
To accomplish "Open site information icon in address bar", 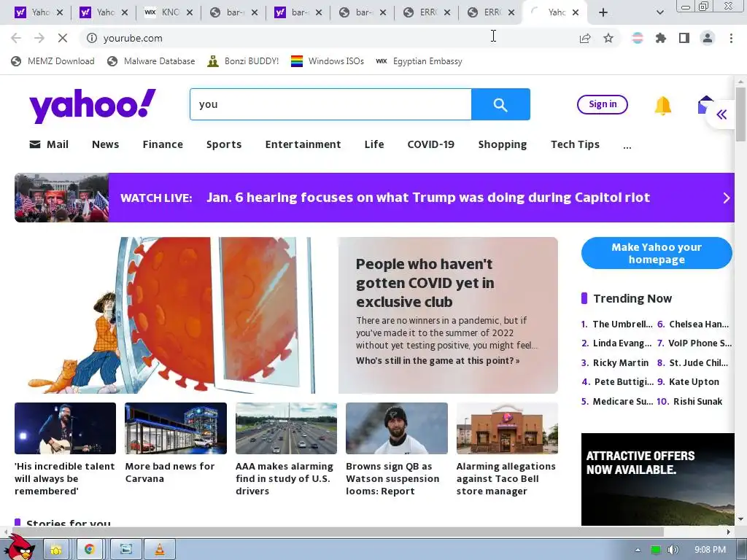I will click(92, 38).
